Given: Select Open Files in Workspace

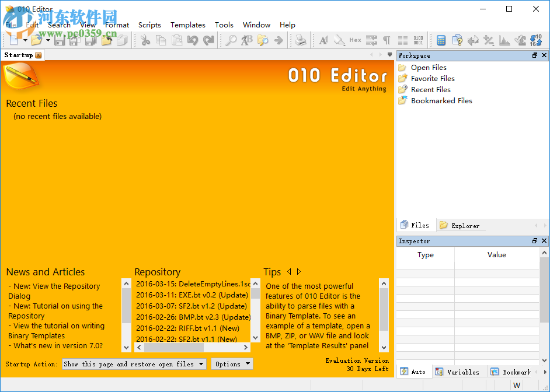Looking at the screenshot, I should coord(429,67).
